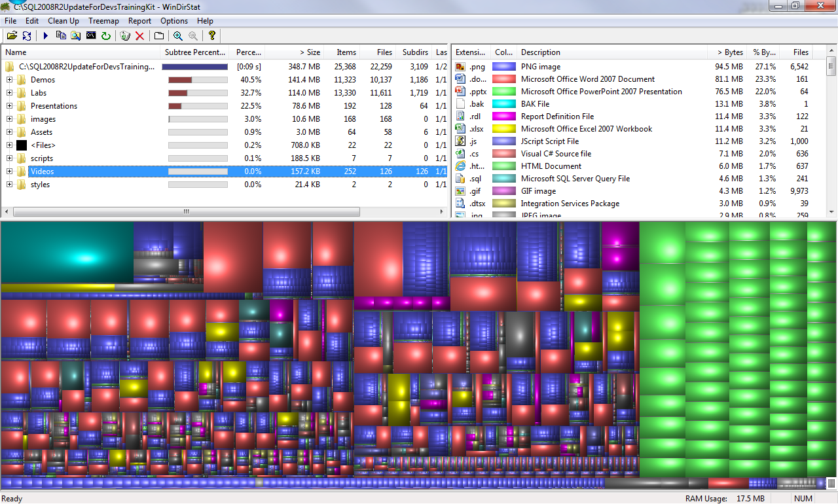
Task: Open the Report menu
Action: click(139, 21)
